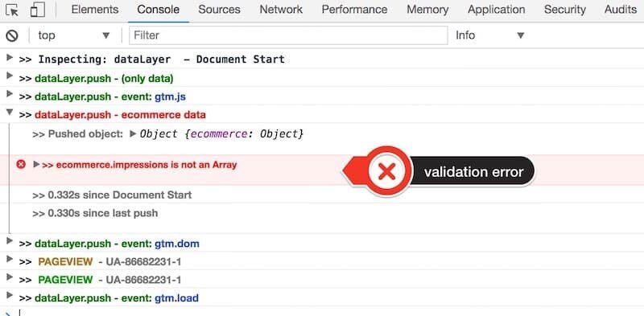The height and width of the screenshot is (316, 644).
Task: Toggle the device toolbar icon
Action: tap(38, 10)
